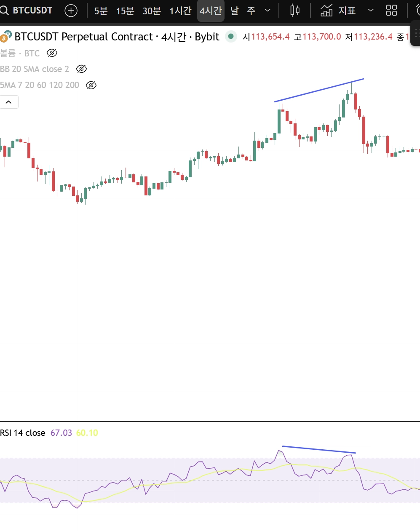Image resolution: width=420 pixels, height=531 pixels.
Task: Click the high price 113,700.0 value
Action: coord(322,37)
